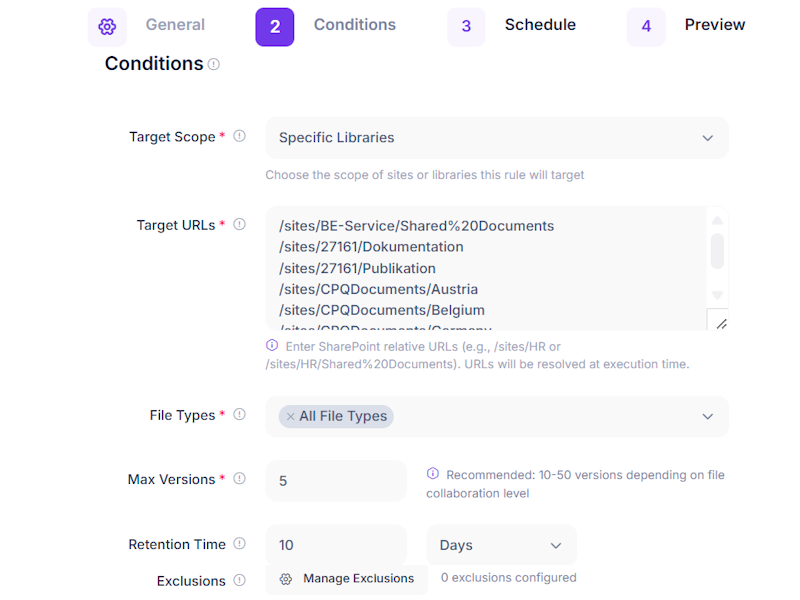Click the tip icon before the SharePoint URL hint
This screenshot has height=600, width=800.
coord(272,345)
